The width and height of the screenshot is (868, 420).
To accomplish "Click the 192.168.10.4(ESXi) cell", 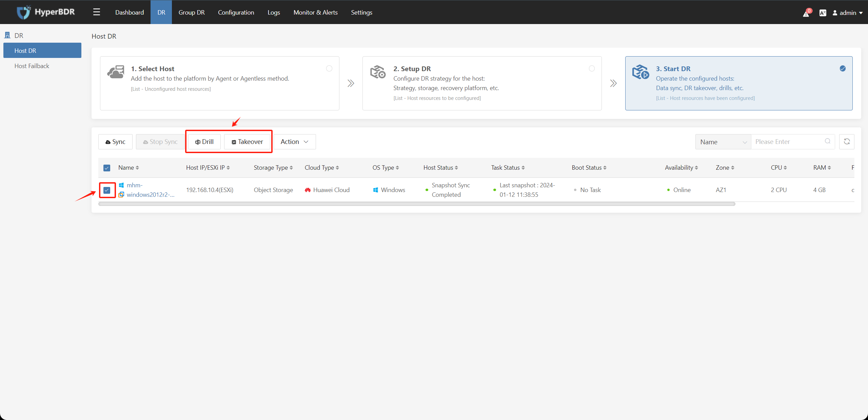I will 210,190.
